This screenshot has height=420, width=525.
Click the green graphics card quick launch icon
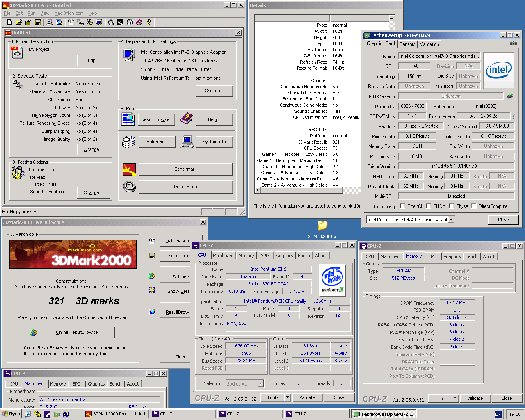click(x=57, y=414)
